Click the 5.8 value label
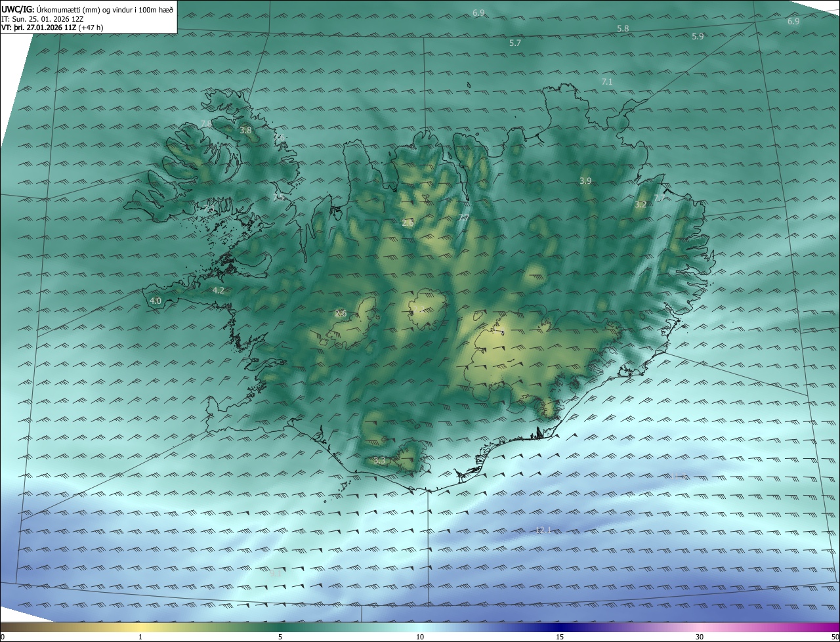Viewport: 840px width, 642px height. coord(623,29)
